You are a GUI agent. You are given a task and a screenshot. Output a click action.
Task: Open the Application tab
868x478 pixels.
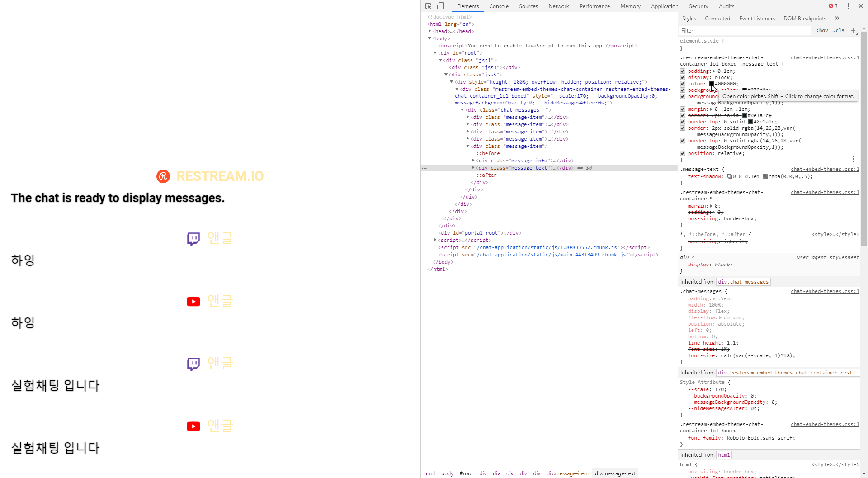[665, 6]
